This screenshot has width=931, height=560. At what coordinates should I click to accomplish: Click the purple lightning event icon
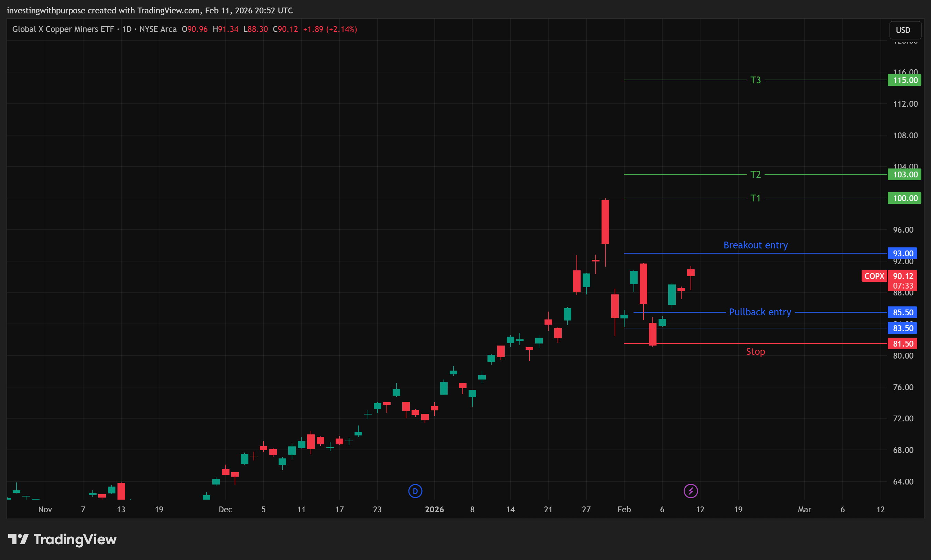pos(691,491)
